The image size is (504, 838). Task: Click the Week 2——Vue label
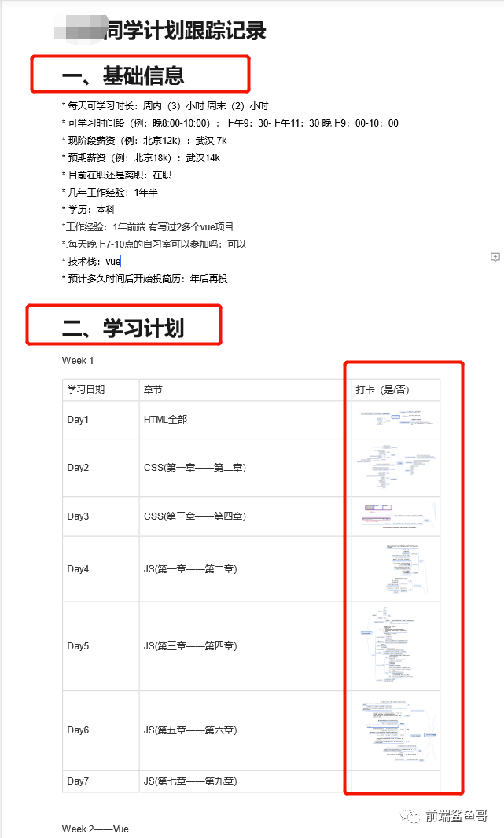click(95, 829)
